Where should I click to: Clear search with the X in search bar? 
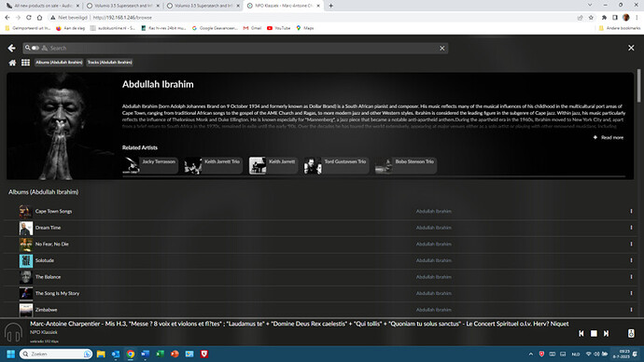coord(441,48)
